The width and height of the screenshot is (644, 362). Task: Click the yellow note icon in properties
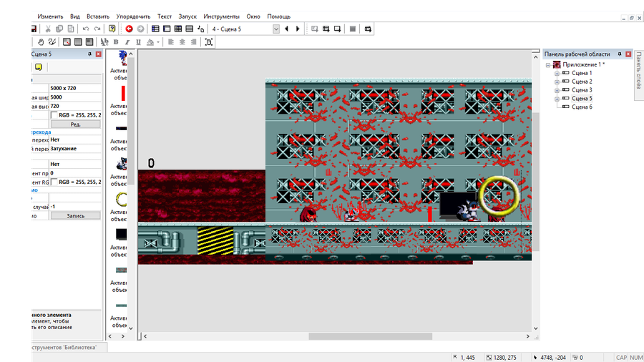click(38, 67)
